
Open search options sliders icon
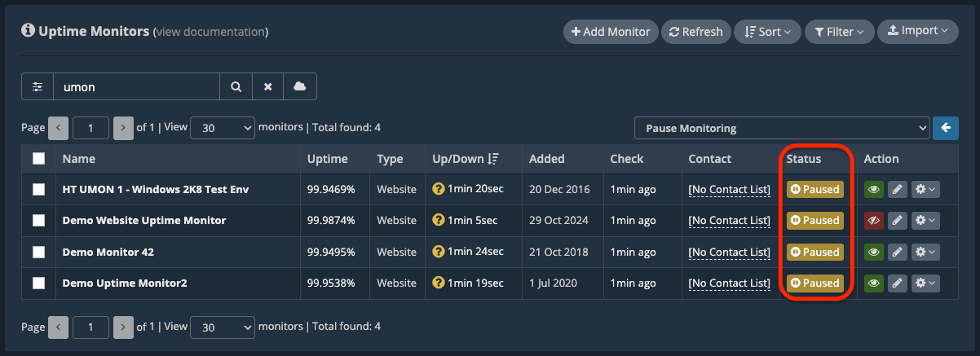[x=38, y=86]
